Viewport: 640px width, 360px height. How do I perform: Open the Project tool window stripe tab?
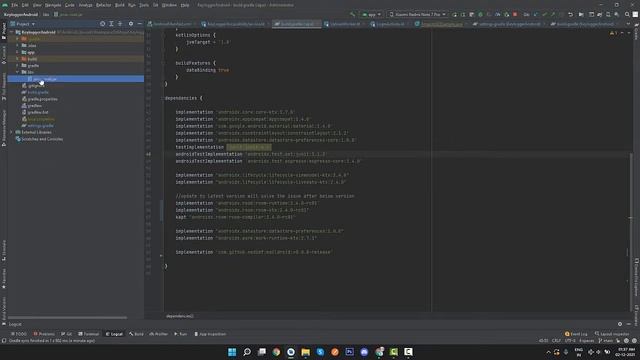click(x=4, y=31)
